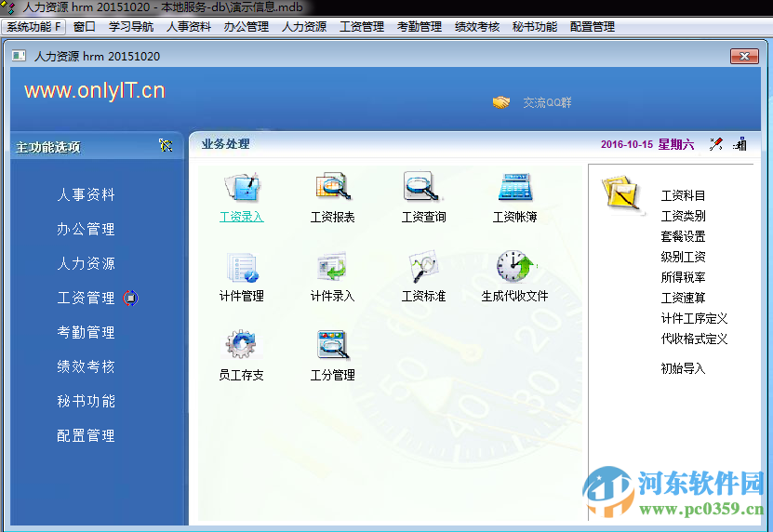Click the 工资报表 label
Viewport: 773px width, 532px height.
click(x=333, y=217)
